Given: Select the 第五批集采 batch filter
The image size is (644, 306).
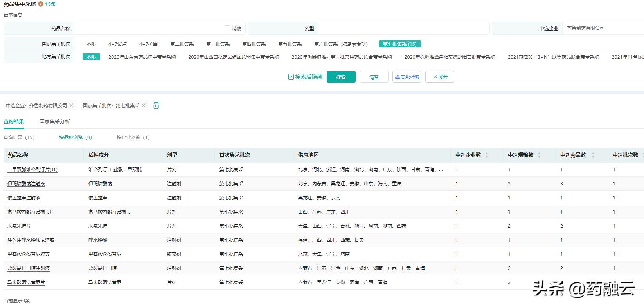Looking at the screenshot, I should pos(290,44).
